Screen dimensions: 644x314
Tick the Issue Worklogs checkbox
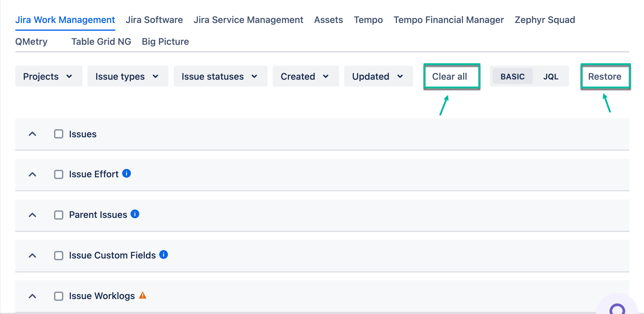[58, 296]
